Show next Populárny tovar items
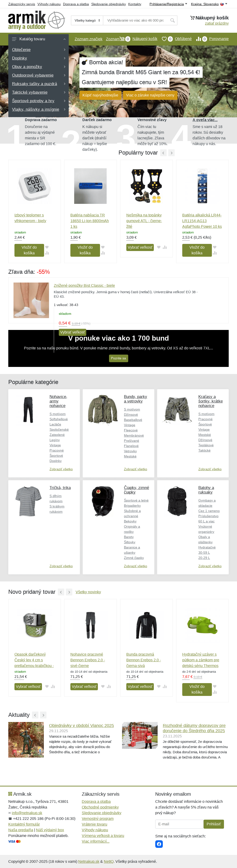The image size is (237, 868). click(172, 153)
